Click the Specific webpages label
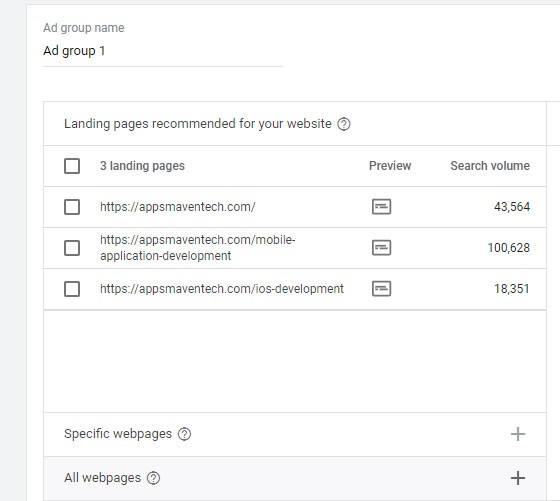Screen dimensions: 560x501 (x=118, y=434)
